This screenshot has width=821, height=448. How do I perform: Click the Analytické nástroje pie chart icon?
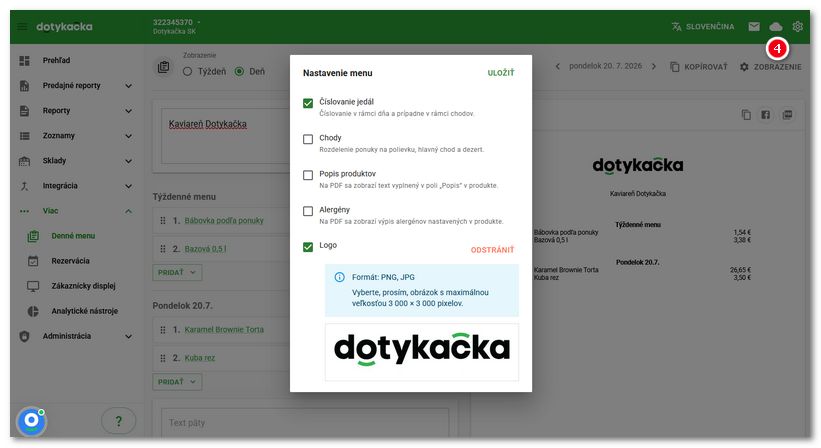coord(33,311)
